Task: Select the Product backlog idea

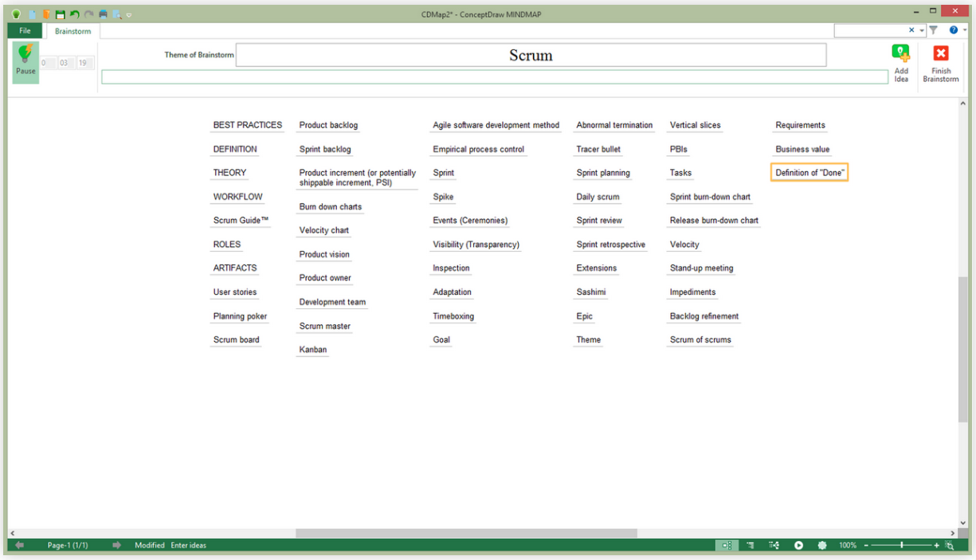Action: [328, 125]
